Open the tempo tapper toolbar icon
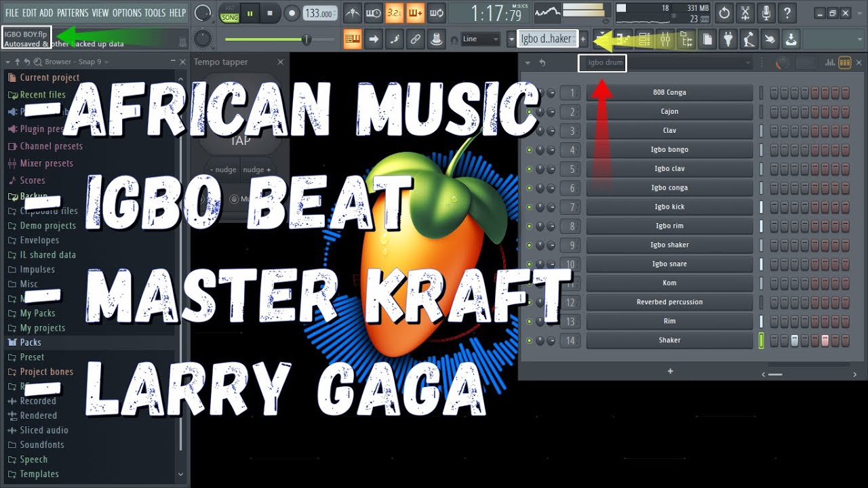 pos(749,39)
